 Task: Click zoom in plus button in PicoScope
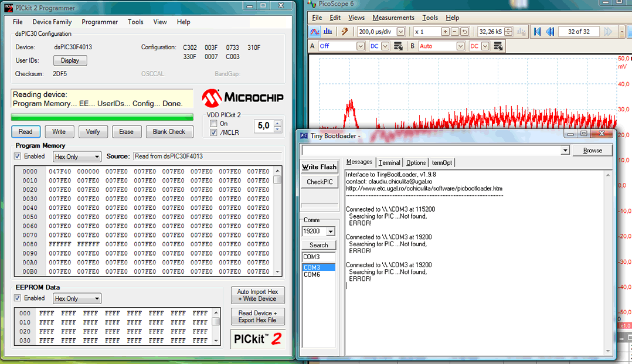(445, 32)
